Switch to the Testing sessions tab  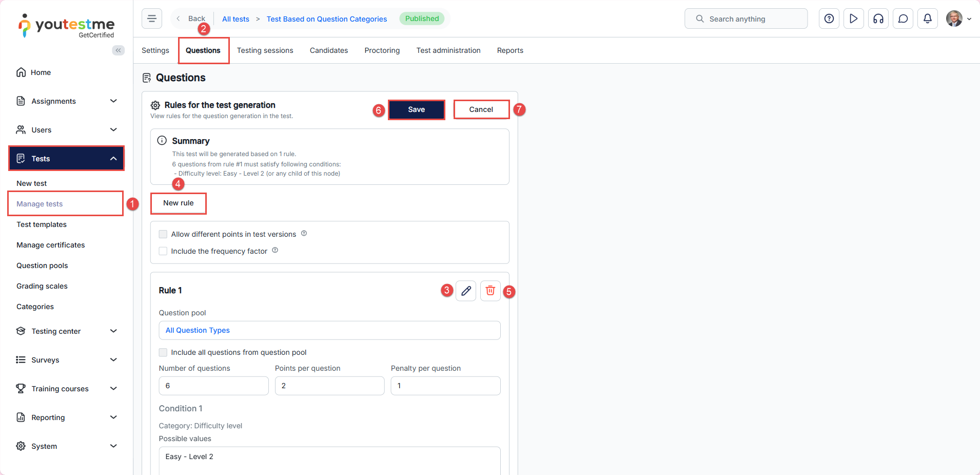[x=265, y=50]
